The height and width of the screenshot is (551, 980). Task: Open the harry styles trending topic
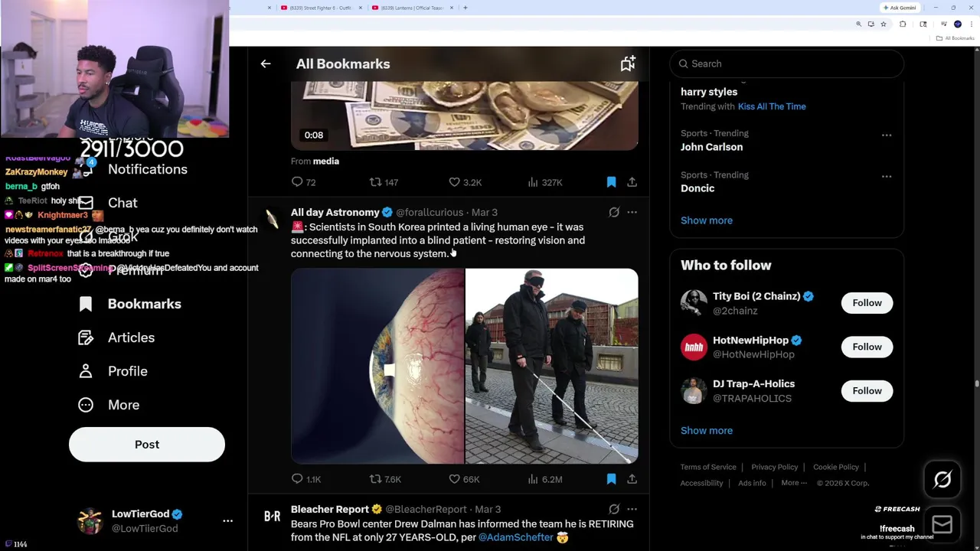(709, 92)
